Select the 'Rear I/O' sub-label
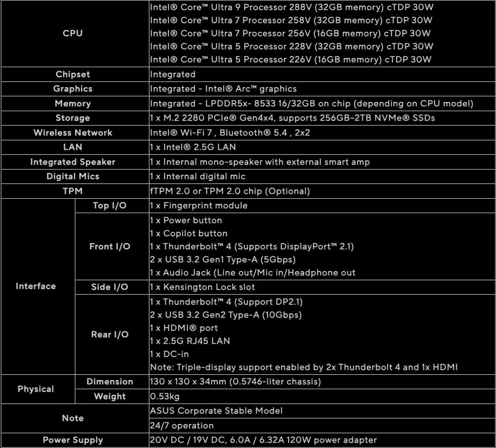496x448 pixels. pyautogui.click(x=109, y=334)
